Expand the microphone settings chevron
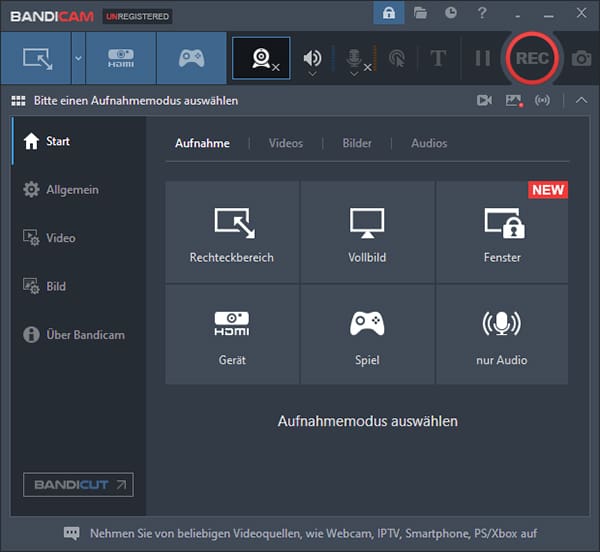This screenshot has height=552, width=600. coord(354,73)
